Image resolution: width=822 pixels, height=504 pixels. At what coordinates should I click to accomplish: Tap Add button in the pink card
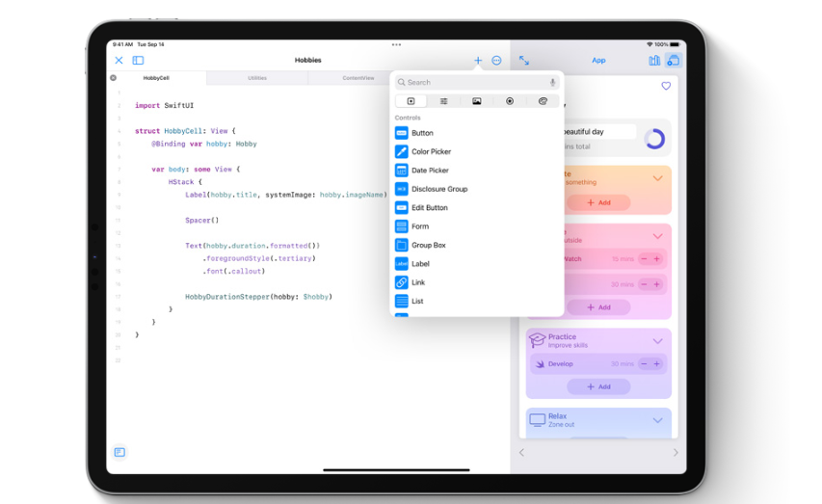click(x=598, y=307)
